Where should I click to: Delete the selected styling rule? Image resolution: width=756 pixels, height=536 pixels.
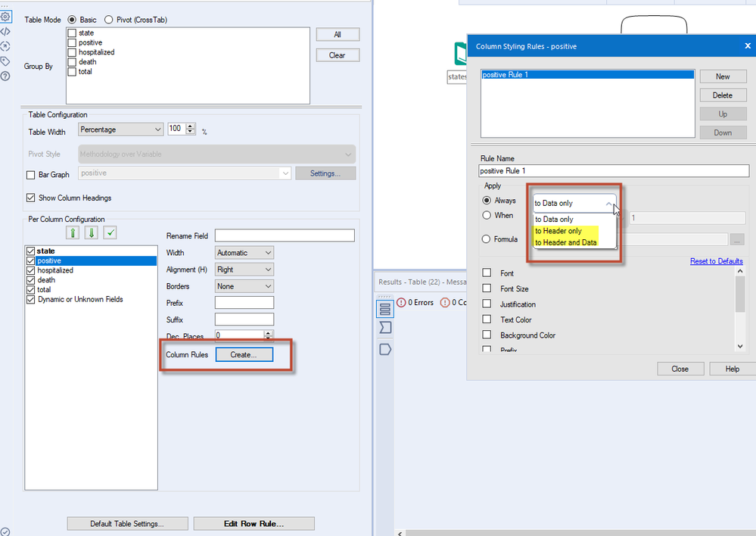(x=723, y=95)
